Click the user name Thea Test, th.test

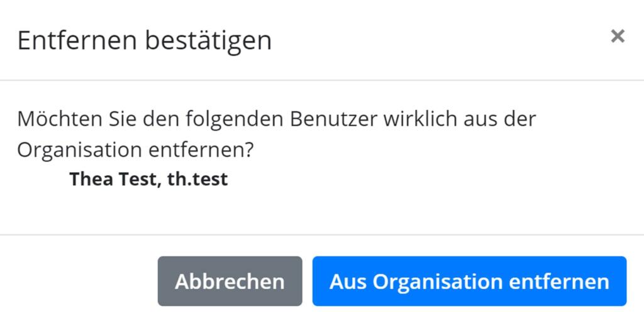[x=148, y=179]
